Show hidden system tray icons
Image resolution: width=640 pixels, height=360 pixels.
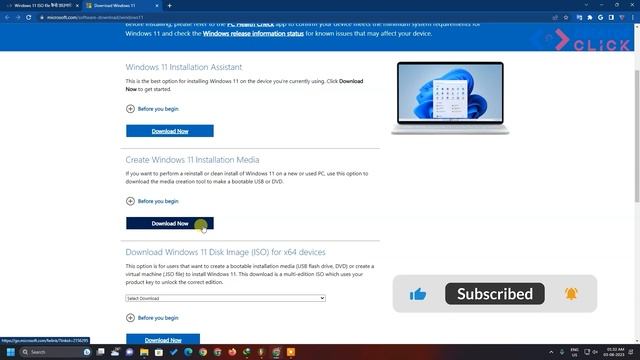pos(551,352)
